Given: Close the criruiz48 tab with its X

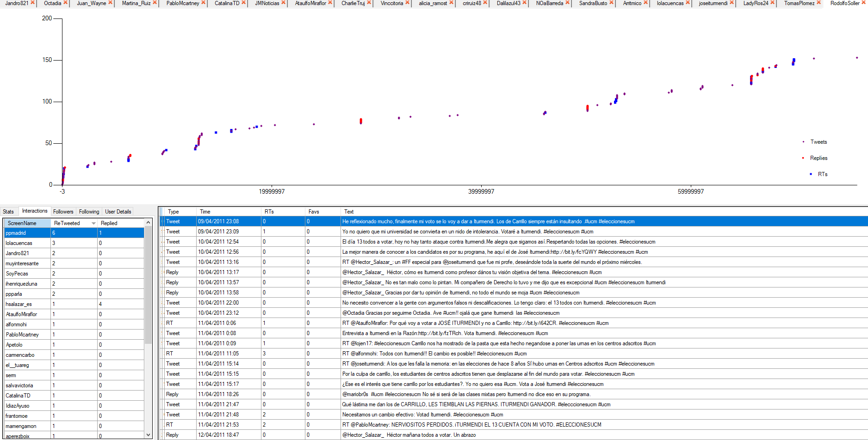Looking at the screenshot, I should click(485, 3).
